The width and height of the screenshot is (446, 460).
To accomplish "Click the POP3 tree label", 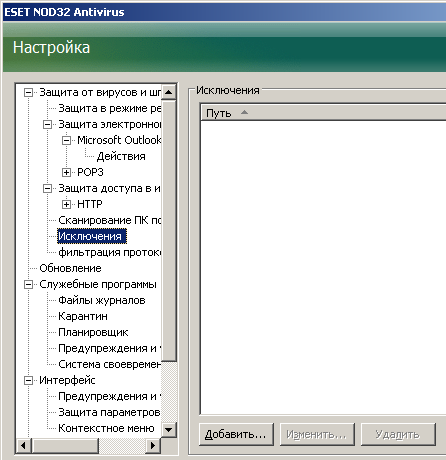I will coord(90,172).
